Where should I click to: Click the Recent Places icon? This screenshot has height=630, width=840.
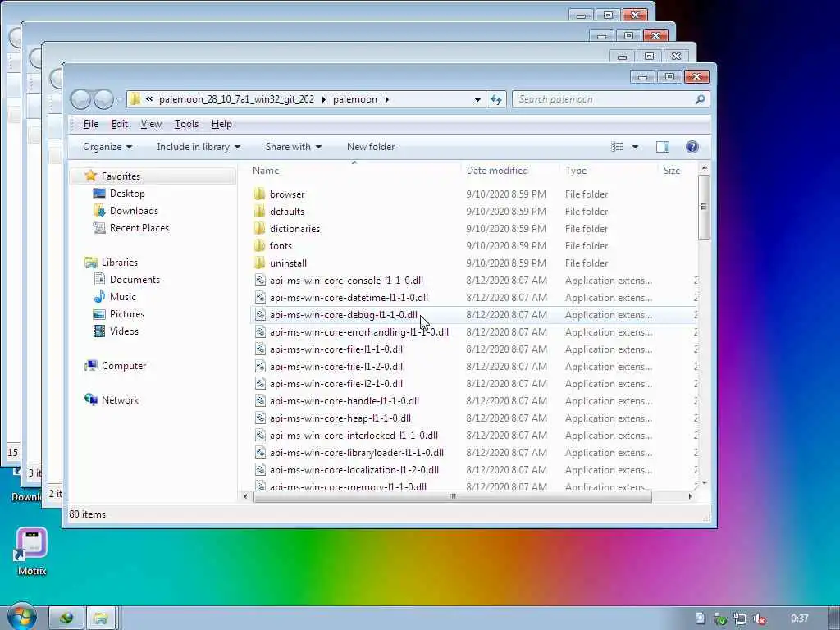coord(99,228)
